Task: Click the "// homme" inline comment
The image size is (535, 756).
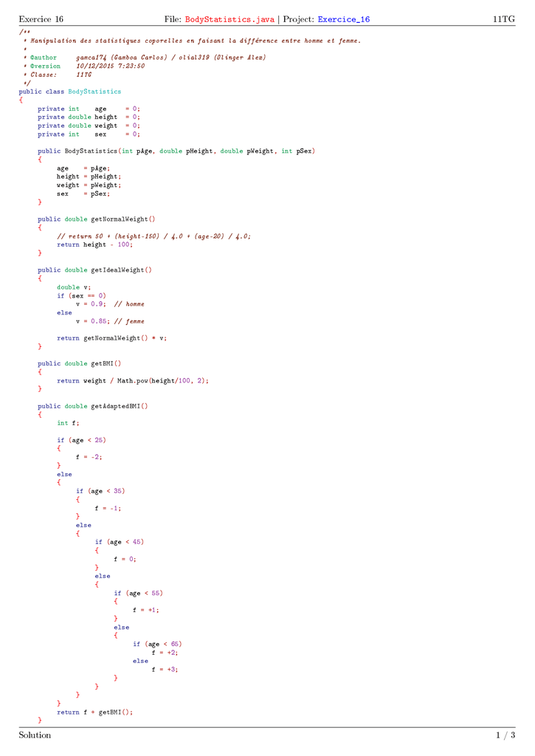Action: coord(129,304)
